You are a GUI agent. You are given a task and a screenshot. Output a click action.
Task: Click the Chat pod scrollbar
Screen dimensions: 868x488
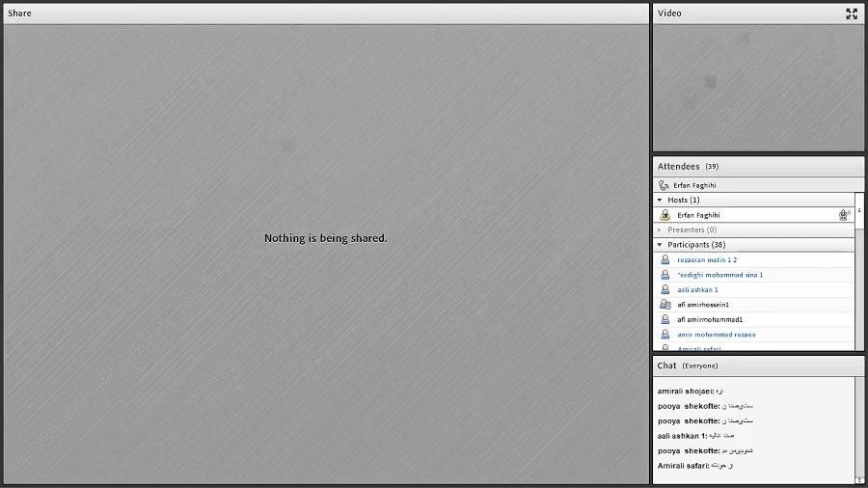coord(859,430)
